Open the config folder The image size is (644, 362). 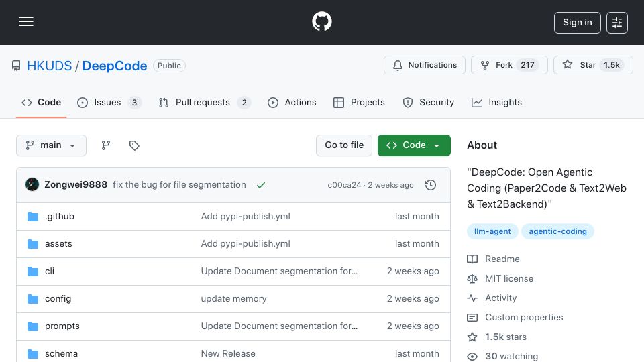coord(58,299)
